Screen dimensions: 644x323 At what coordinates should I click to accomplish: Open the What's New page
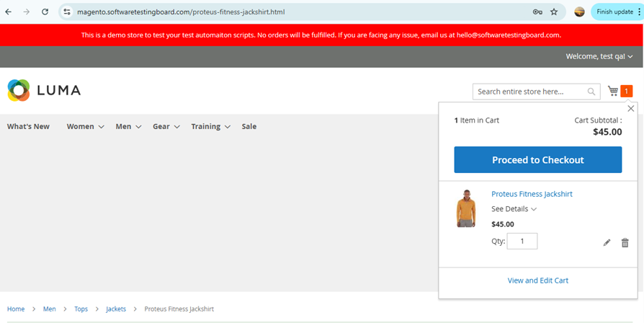pyautogui.click(x=28, y=126)
